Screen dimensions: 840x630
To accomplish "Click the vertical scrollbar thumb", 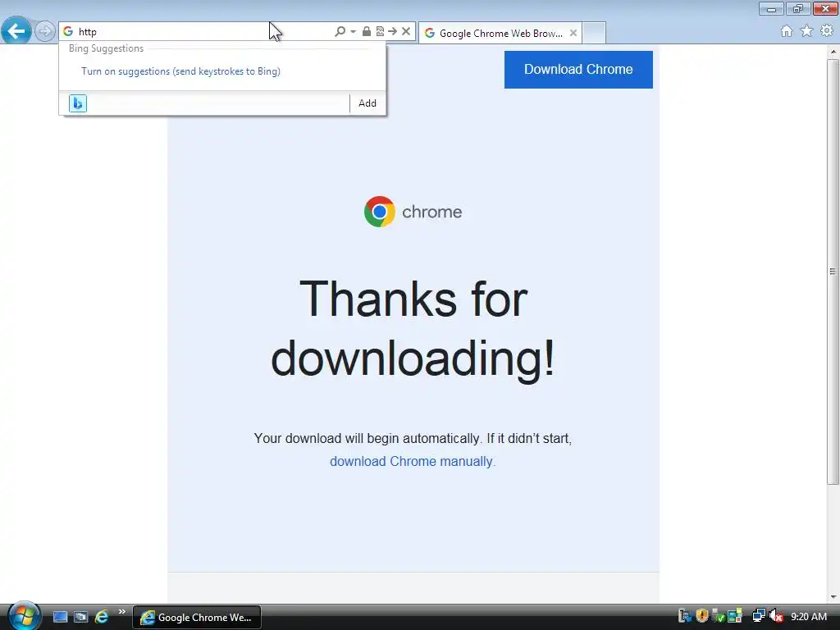I will point(833,272).
